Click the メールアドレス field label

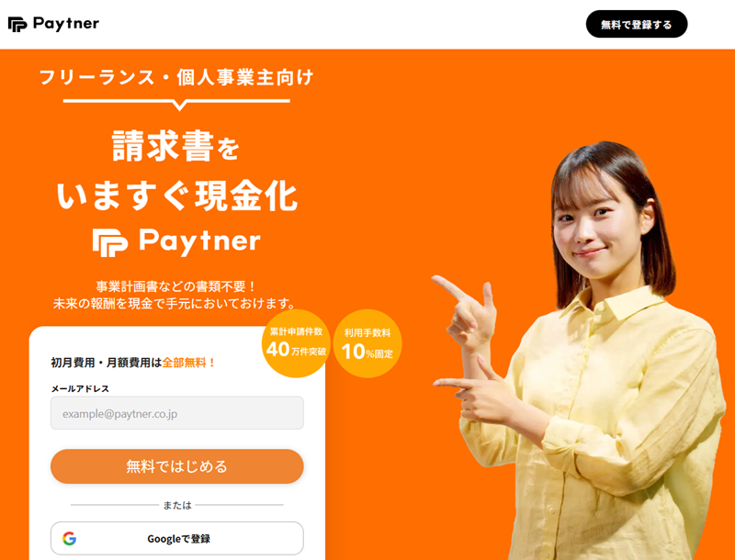click(x=80, y=388)
